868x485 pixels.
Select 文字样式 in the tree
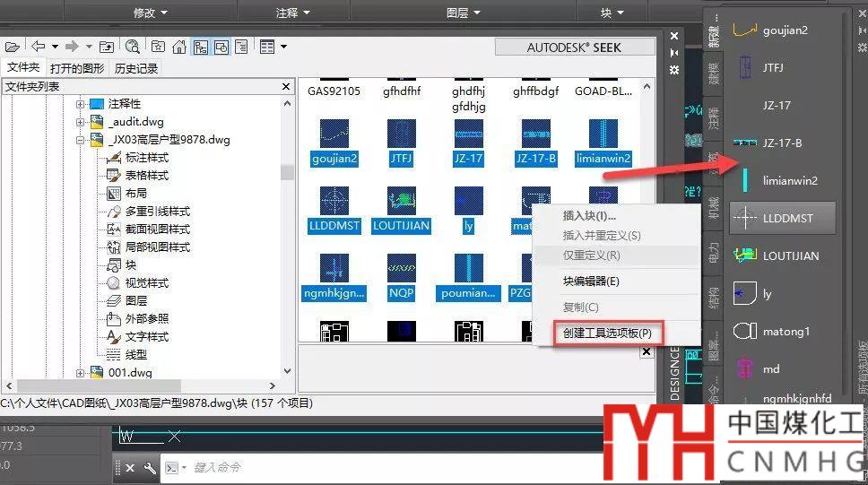click(x=147, y=336)
